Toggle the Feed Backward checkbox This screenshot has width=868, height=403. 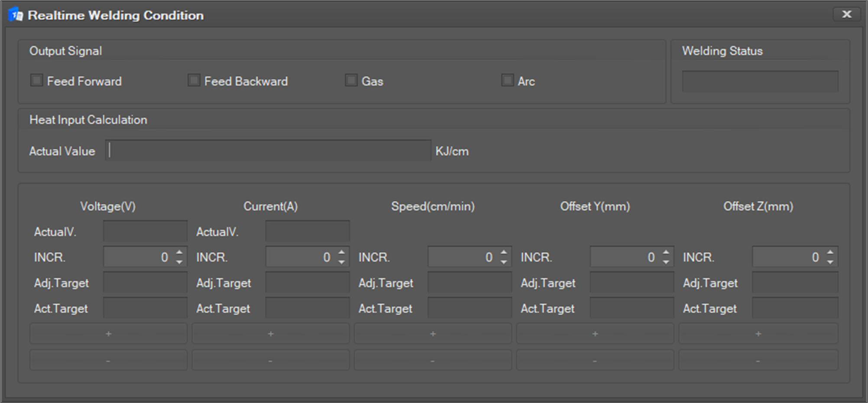pos(194,81)
